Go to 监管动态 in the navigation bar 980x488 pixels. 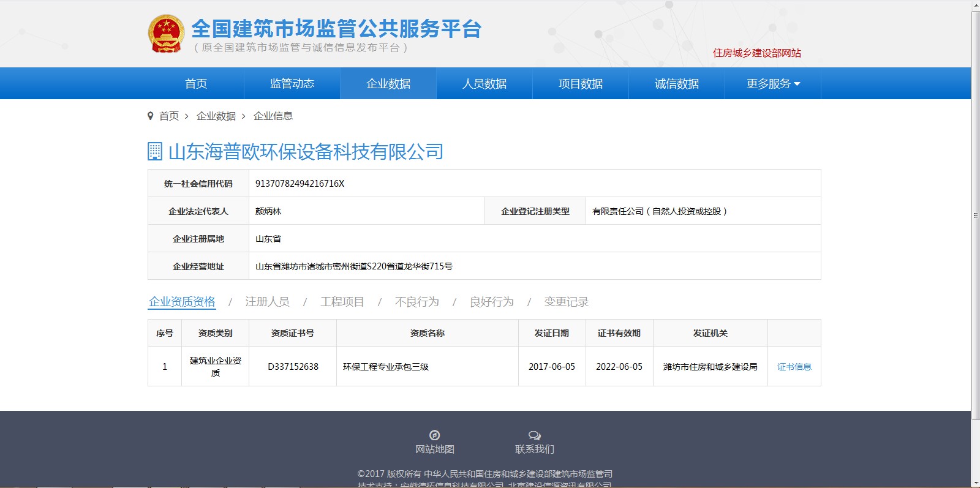(x=292, y=84)
